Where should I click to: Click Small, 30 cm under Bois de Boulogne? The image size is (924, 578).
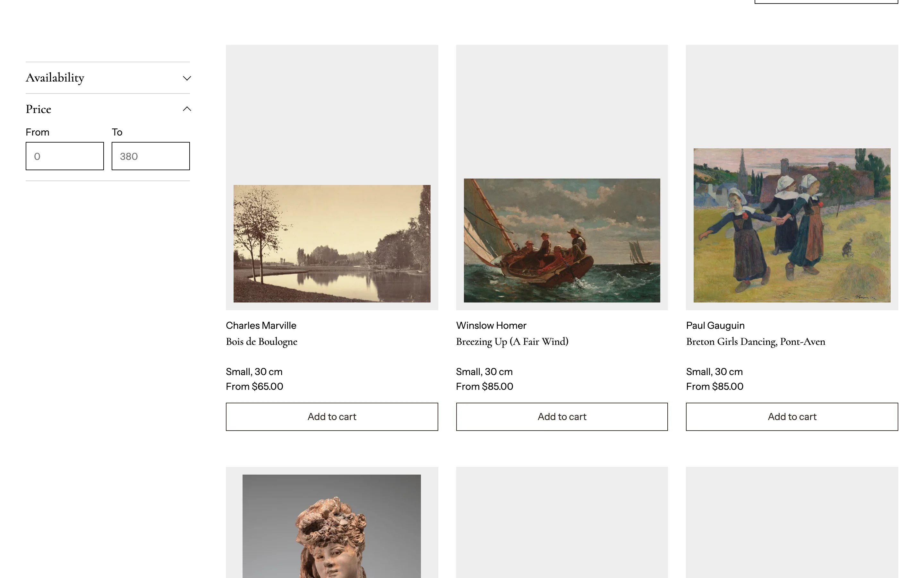coord(254,372)
